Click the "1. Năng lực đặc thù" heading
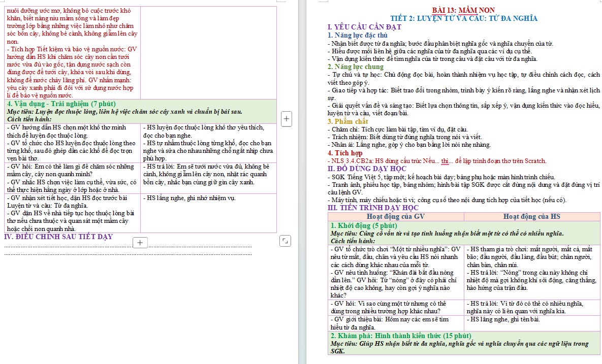 (x=358, y=36)
